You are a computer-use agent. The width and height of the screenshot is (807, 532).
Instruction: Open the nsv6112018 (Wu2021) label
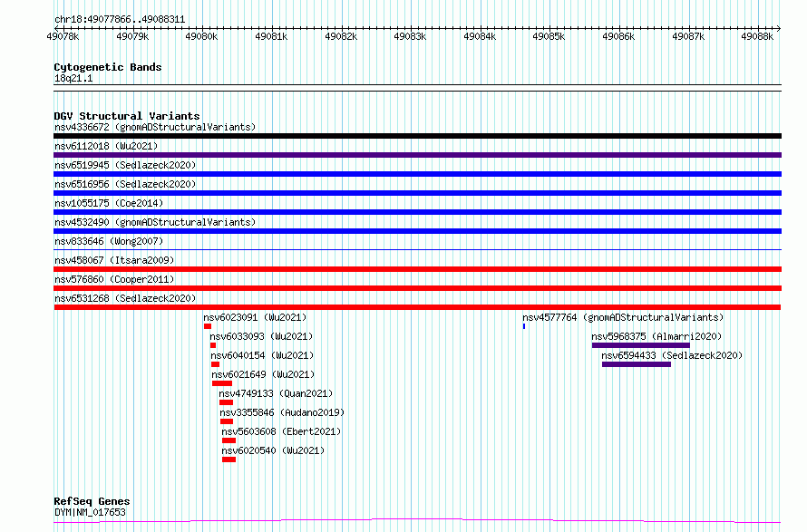coord(106,146)
